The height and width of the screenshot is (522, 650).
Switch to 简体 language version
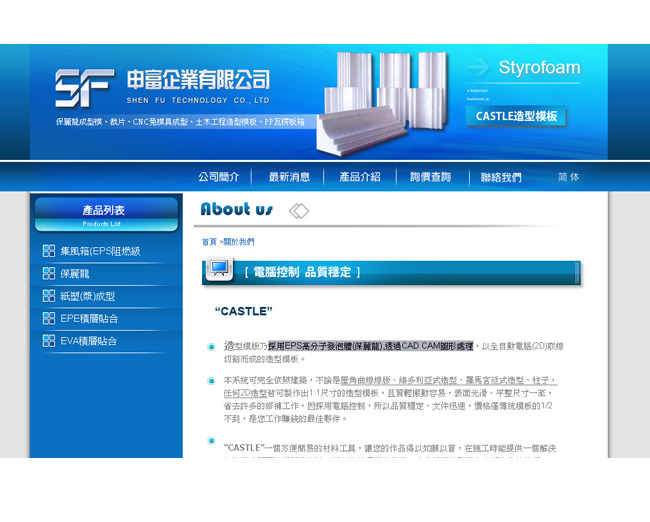coord(569,177)
